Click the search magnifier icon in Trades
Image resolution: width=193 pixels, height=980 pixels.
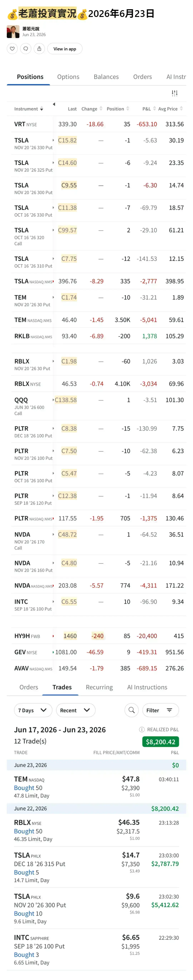pos(131,710)
